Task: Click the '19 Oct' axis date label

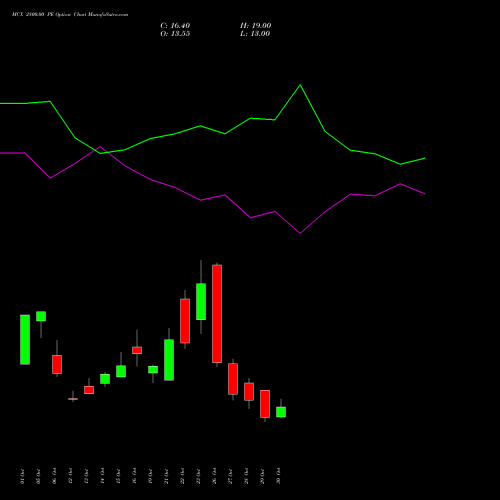Action: [x=150, y=476]
